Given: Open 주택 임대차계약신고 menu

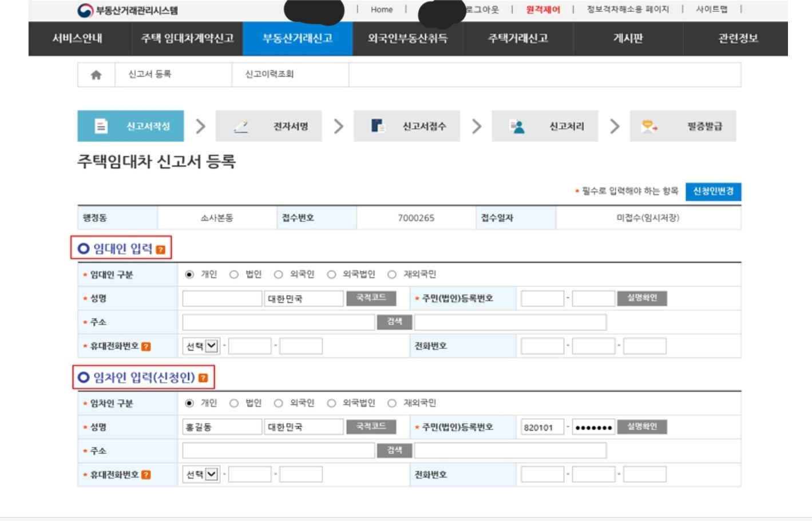Looking at the screenshot, I should [x=188, y=38].
